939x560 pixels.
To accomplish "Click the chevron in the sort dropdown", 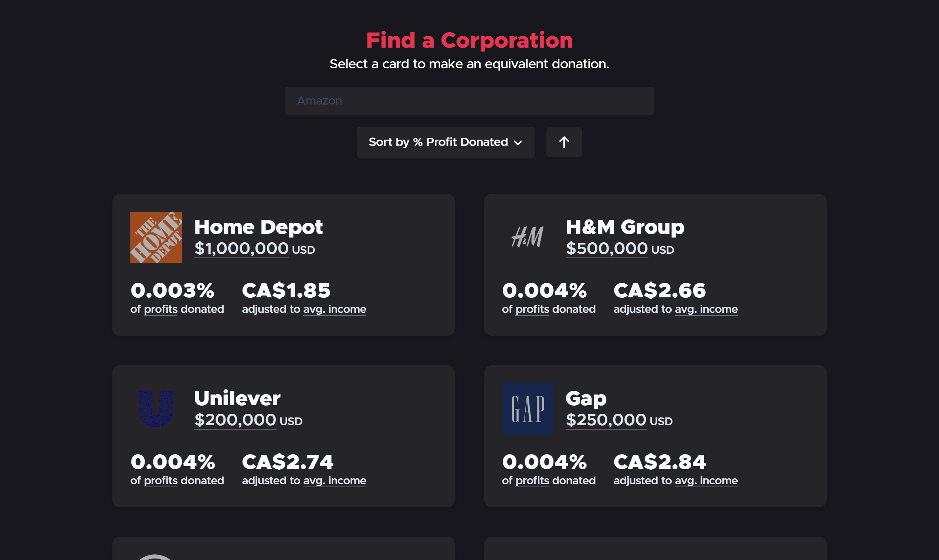I will tap(518, 143).
